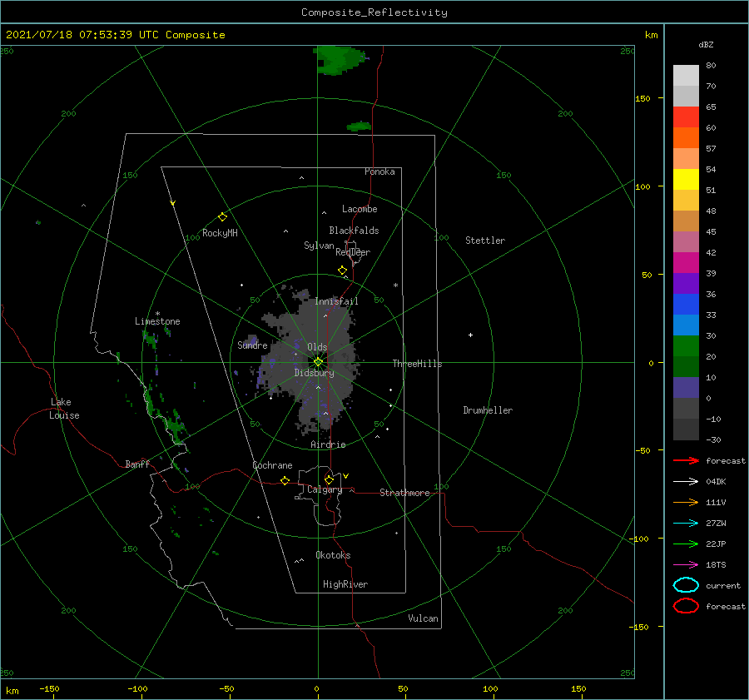
Task: Click the small green echo above Ponoka
Action: click(x=360, y=127)
